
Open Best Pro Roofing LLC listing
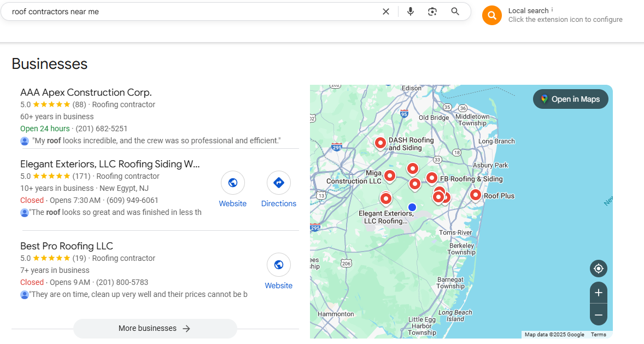pyautogui.click(x=67, y=246)
